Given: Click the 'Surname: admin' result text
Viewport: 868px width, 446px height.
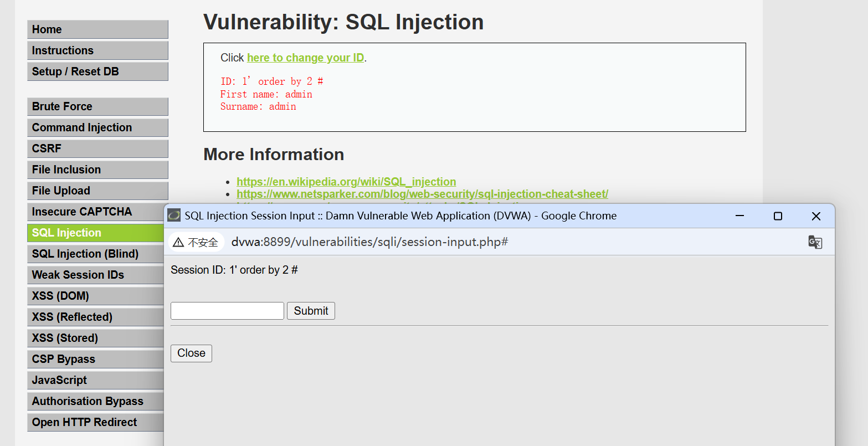Looking at the screenshot, I should pos(258,106).
